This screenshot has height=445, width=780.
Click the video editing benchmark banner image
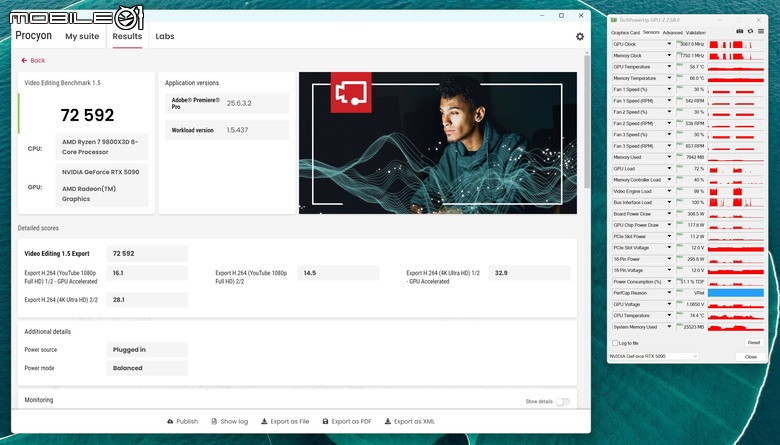[438, 143]
